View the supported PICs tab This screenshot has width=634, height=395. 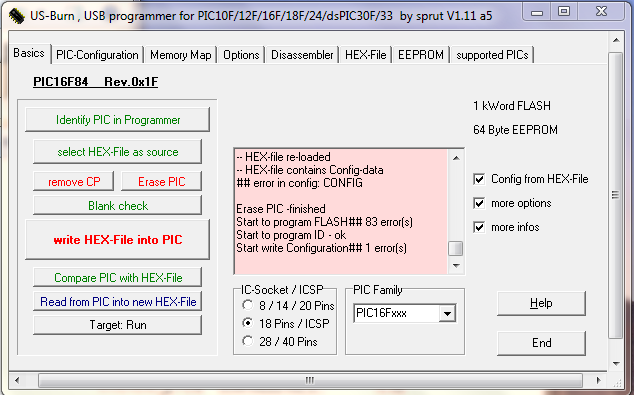(492, 55)
